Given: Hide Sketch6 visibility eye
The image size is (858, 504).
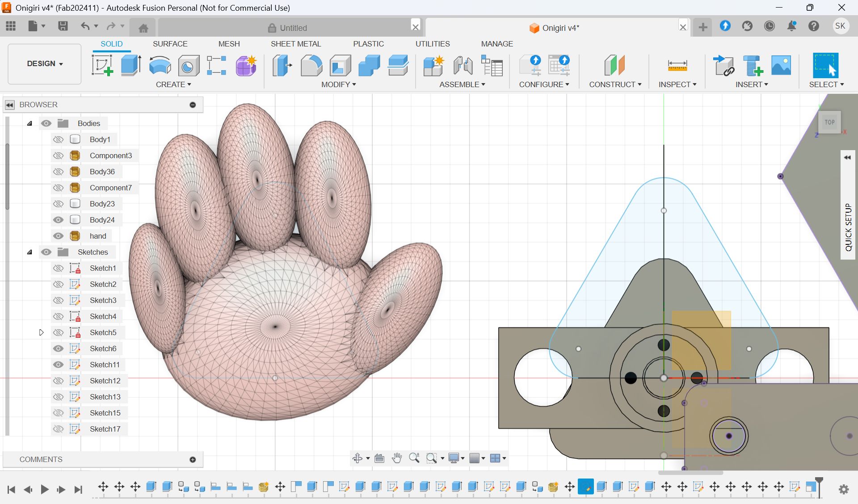Looking at the screenshot, I should coord(58,349).
